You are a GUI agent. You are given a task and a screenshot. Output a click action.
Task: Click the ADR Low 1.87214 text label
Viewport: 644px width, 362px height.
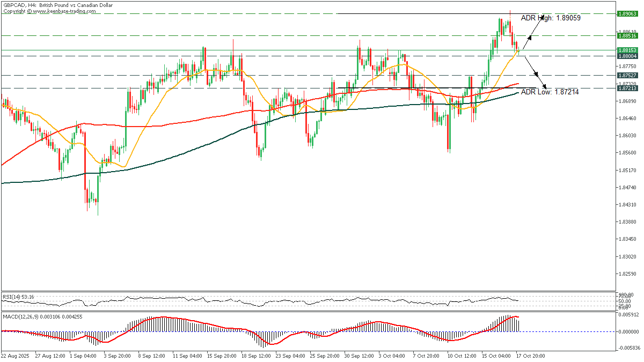coord(550,92)
